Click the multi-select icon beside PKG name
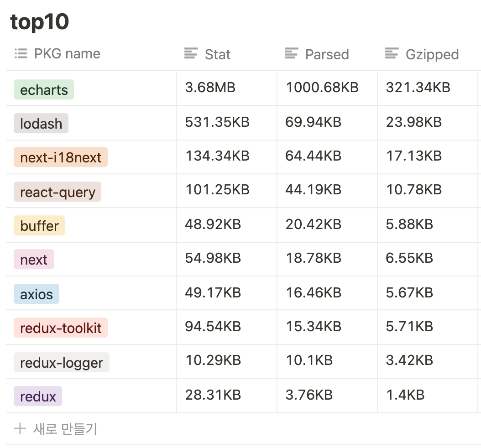This screenshot has height=448, width=481. 21,54
